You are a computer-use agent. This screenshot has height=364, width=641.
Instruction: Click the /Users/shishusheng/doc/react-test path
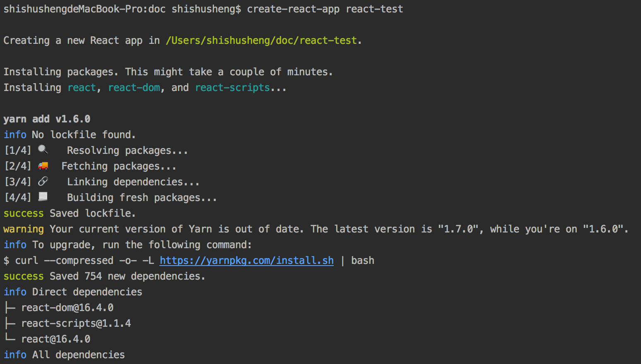click(x=261, y=41)
